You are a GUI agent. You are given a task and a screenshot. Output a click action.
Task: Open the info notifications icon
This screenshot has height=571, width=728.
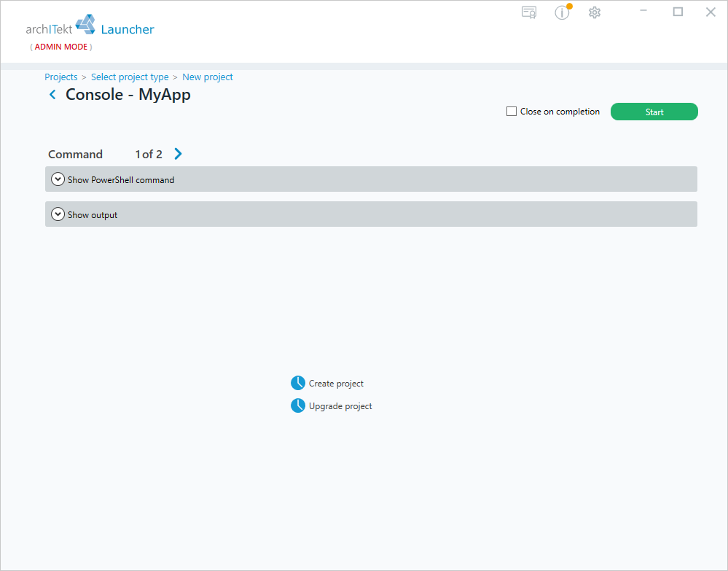(563, 12)
